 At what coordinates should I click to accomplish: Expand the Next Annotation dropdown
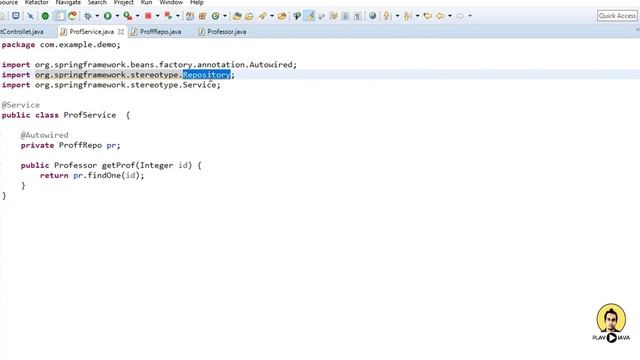pos(397,16)
